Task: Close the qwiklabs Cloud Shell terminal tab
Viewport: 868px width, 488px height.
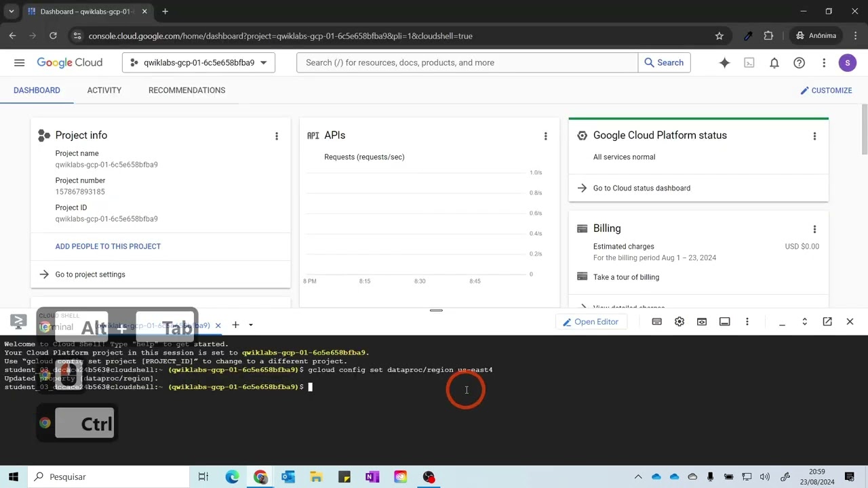Action: tap(218, 325)
